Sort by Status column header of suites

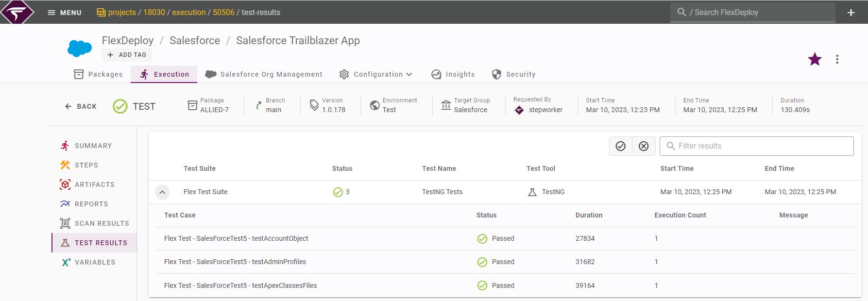pyautogui.click(x=342, y=168)
